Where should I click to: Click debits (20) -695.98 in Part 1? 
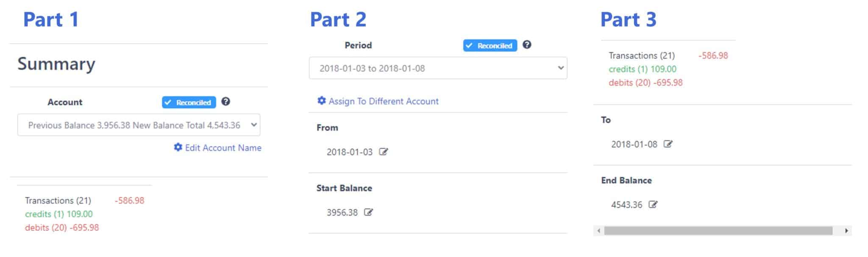(x=62, y=228)
